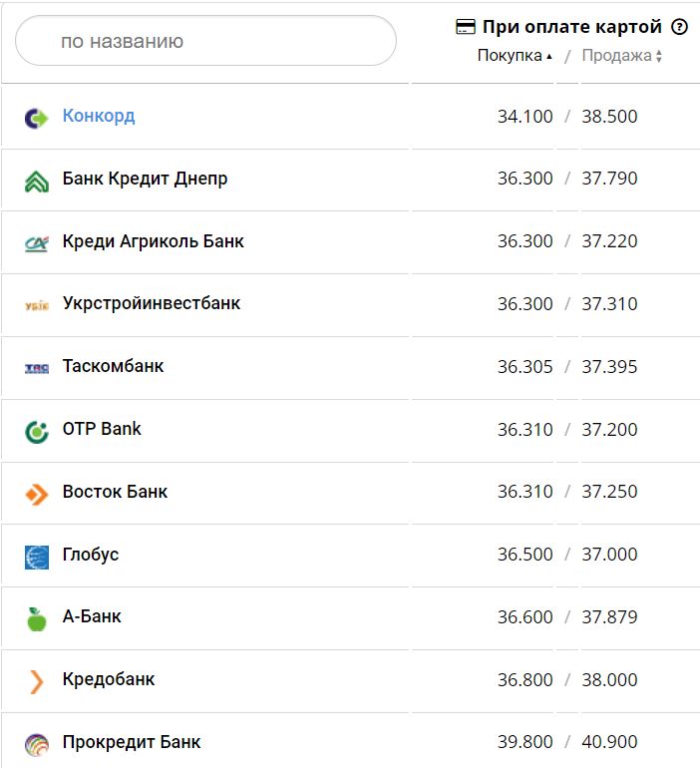Click Таскомбанк buy rate 36.305
This screenshot has height=768, width=700.
point(525,366)
